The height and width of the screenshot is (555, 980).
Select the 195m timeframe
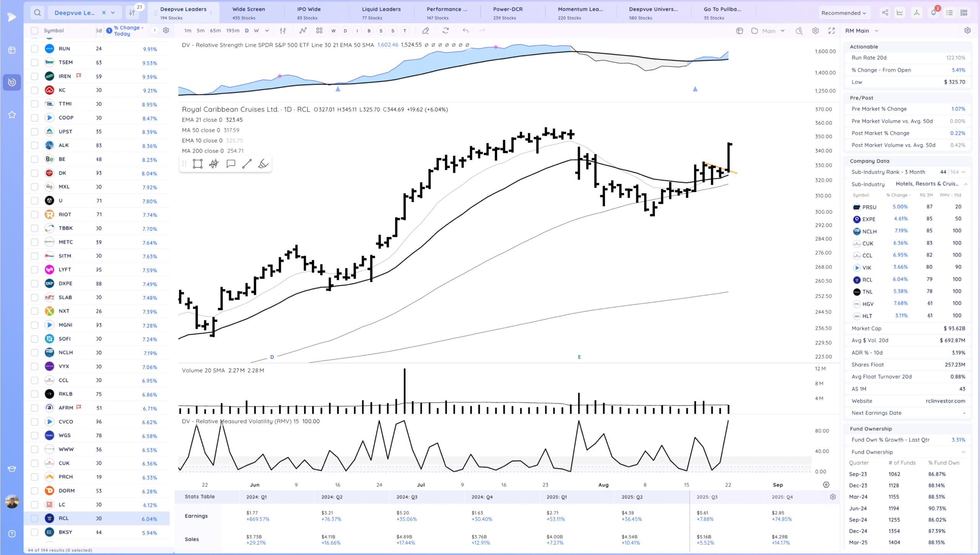click(x=233, y=31)
